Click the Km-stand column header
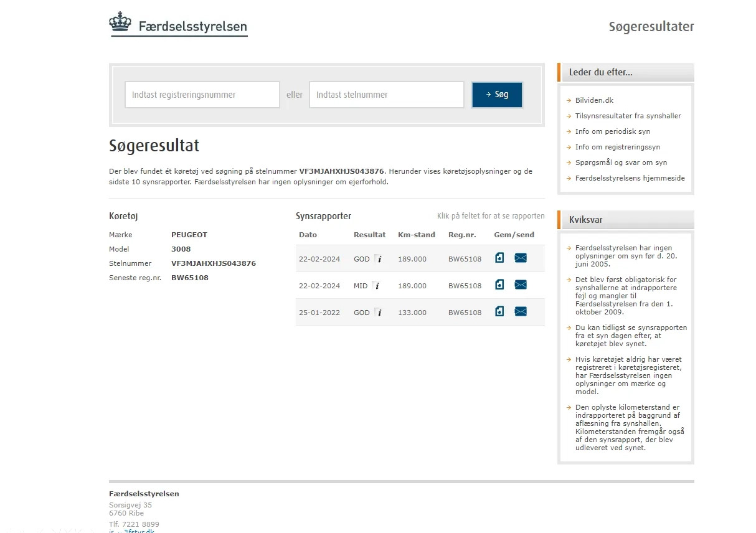 (x=417, y=235)
